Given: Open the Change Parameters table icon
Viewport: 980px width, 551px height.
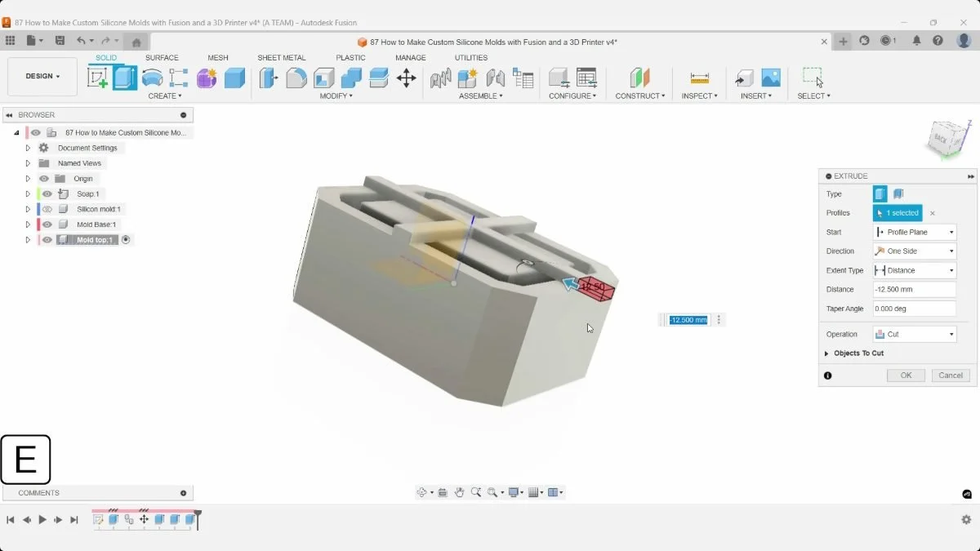Looking at the screenshot, I should 586,78.
